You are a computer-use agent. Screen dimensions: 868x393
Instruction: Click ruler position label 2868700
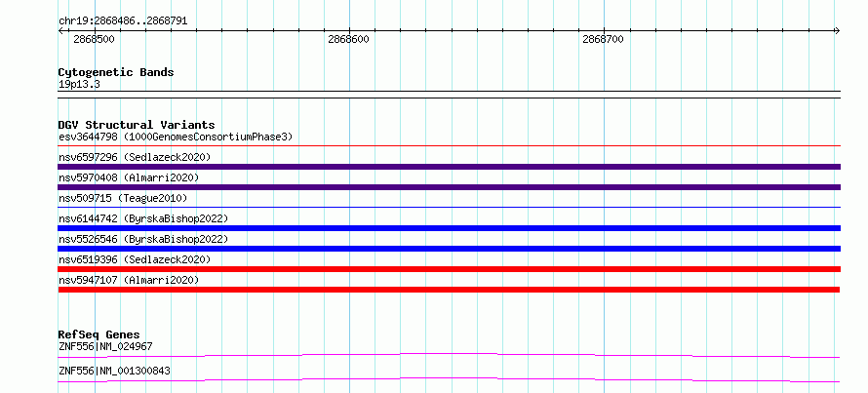coord(603,39)
